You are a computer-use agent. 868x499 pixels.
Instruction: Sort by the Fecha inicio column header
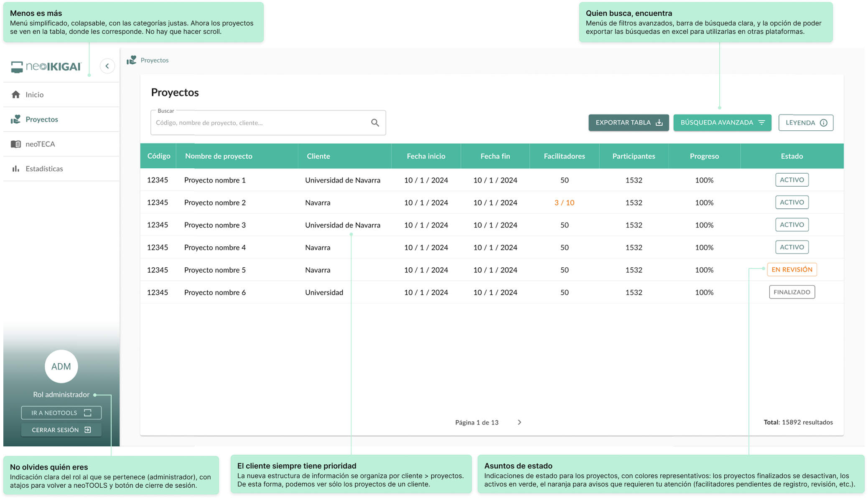(426, 156)
